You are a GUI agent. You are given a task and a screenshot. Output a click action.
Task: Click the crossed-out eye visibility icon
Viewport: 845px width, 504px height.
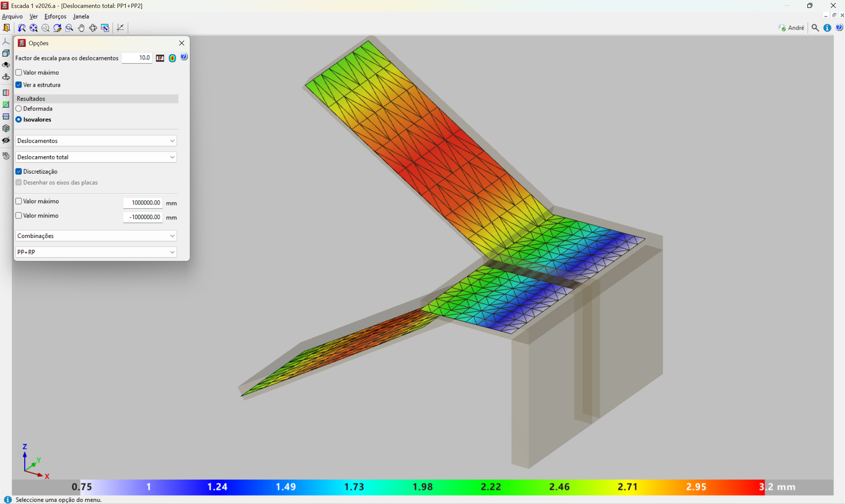tap(6, 140)
